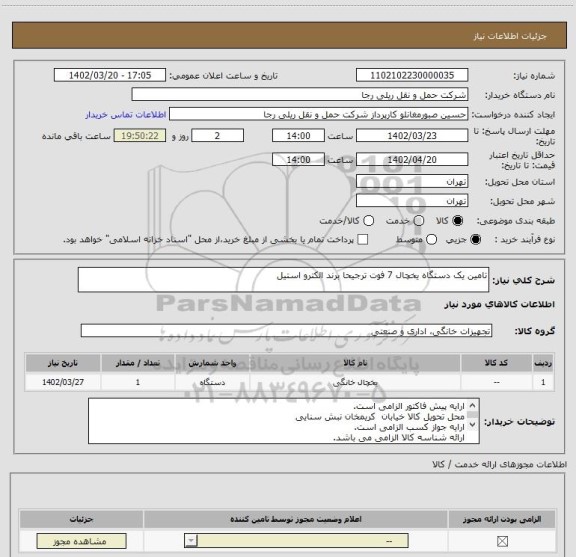Select the متوسط purchase type radio
Image resolution: width=576 pixels, height=557 pixels.
point(431,240)
